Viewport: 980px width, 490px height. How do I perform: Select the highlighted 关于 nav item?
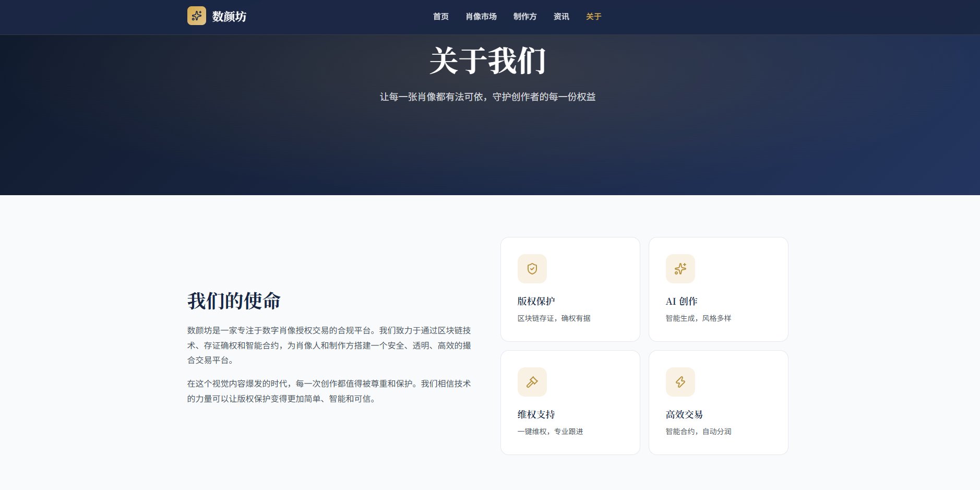[x=594, y=17]
